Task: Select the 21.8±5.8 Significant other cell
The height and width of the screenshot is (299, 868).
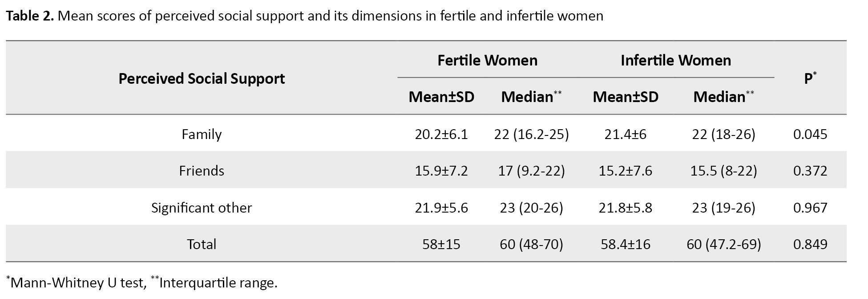Action: tap(625, 208)
